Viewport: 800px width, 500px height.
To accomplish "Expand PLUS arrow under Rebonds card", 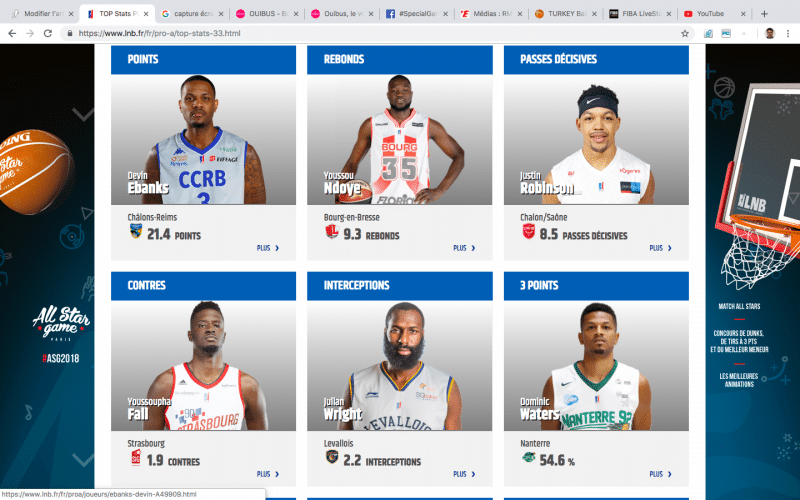I will point(464,248).
